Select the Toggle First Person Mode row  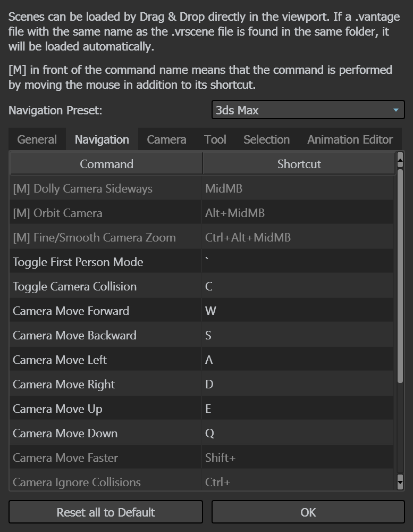pos(201,262)
